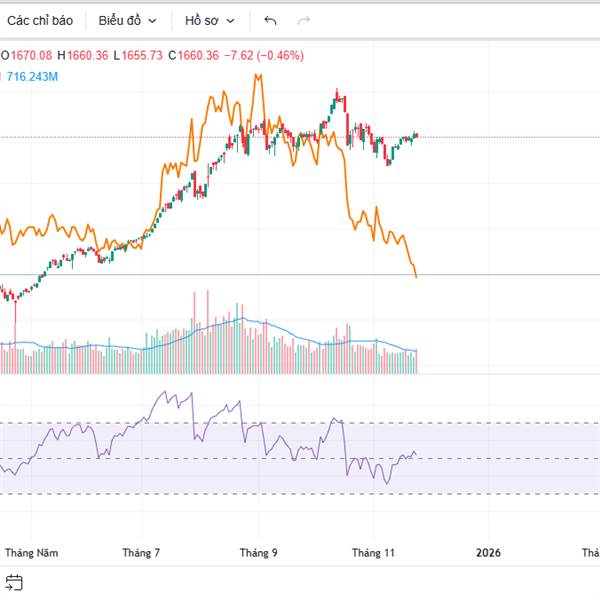Click the open price value O1670.08
The image size is (600, 600).
click(27, 56)
